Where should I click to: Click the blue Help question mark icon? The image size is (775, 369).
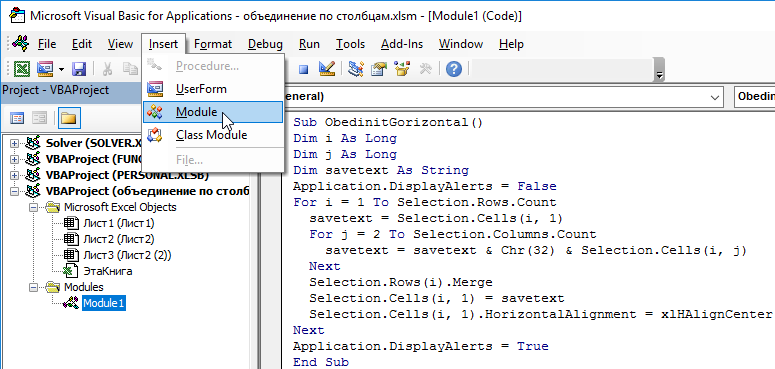pyautogui.click(x=454, y=69)
